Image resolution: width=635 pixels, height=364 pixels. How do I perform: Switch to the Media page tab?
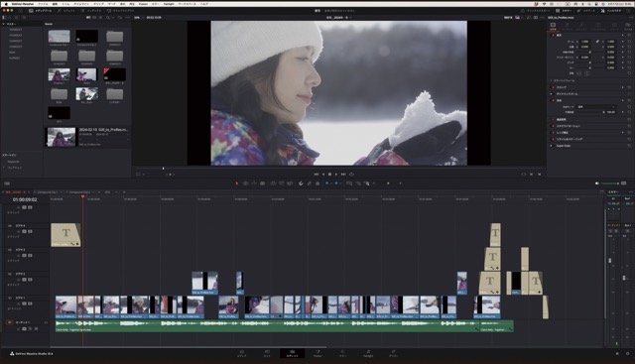pos(242,353)
